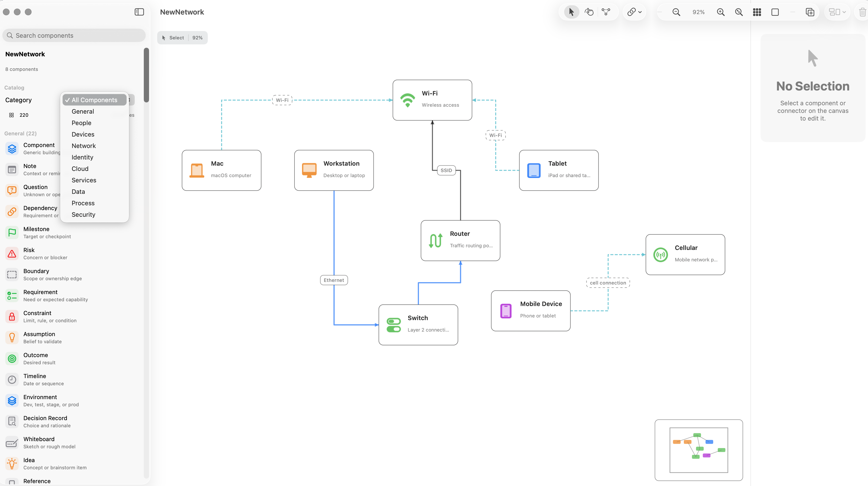This screenshot has width=868, height=486.
Task: Select the Cellular node
Action: (x=685, y=255)
